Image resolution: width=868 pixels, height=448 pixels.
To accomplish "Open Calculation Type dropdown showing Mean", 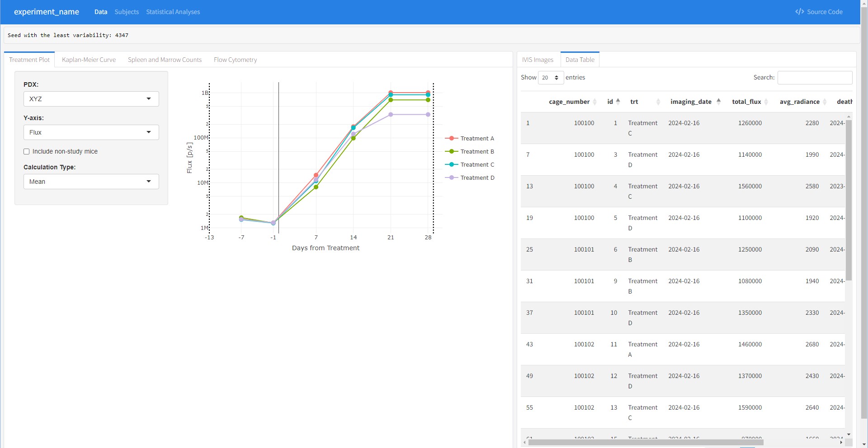I will (91, 182).
